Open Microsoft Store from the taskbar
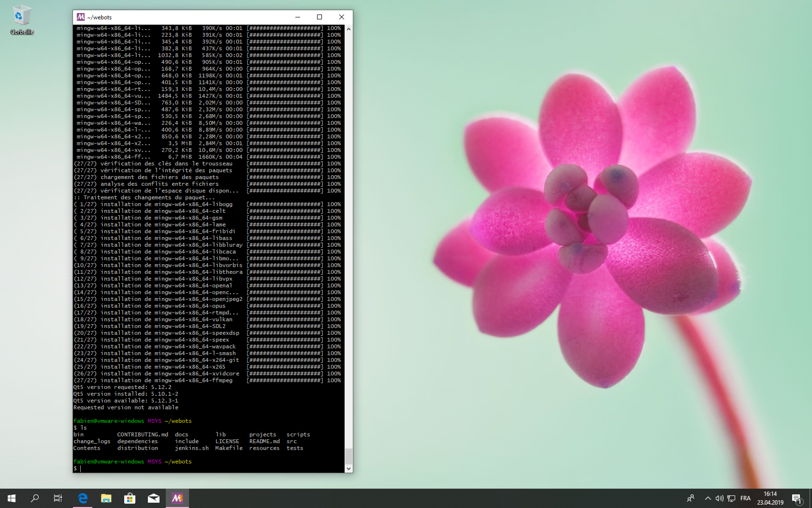 pyautogui.click(x=130, y=498)
